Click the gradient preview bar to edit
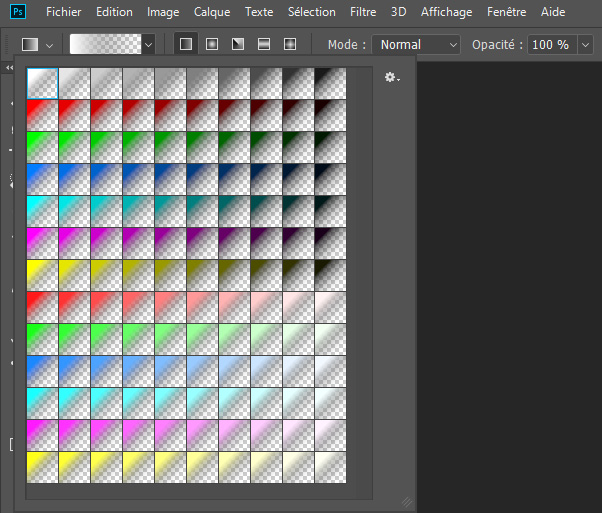The width and height of the screenshot is (602, 513). coord(106,45)
